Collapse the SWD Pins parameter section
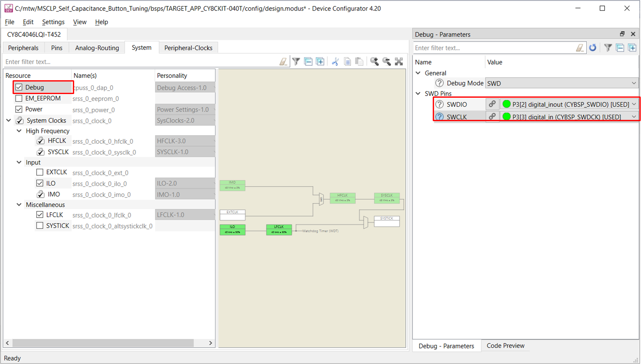641x364 pixels. 418,93
